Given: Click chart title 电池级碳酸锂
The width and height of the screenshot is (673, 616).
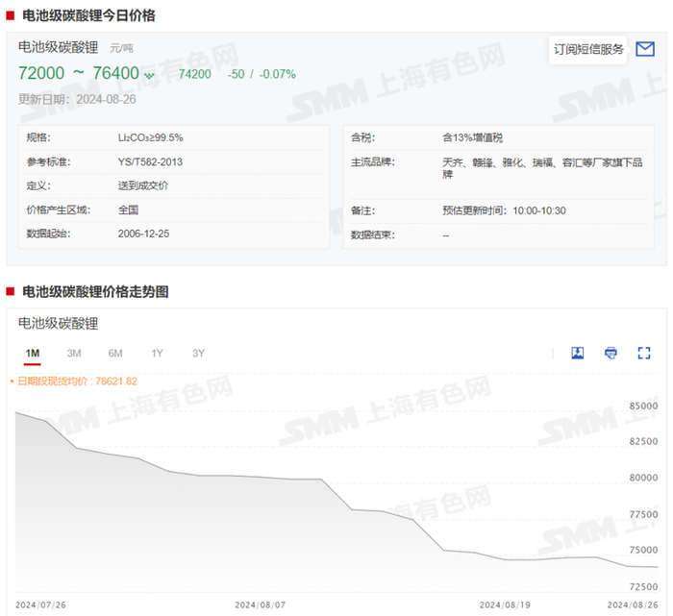Looking at the screenshot, I should pos(58,323).
